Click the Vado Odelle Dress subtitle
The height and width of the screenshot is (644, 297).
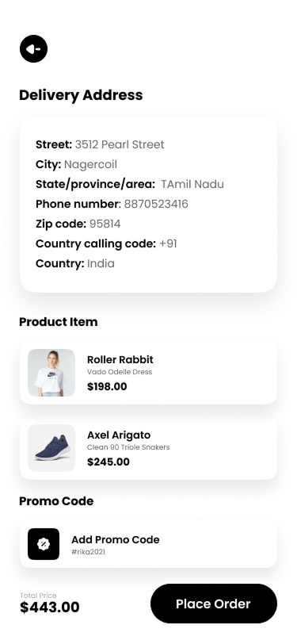pos(120,372)
